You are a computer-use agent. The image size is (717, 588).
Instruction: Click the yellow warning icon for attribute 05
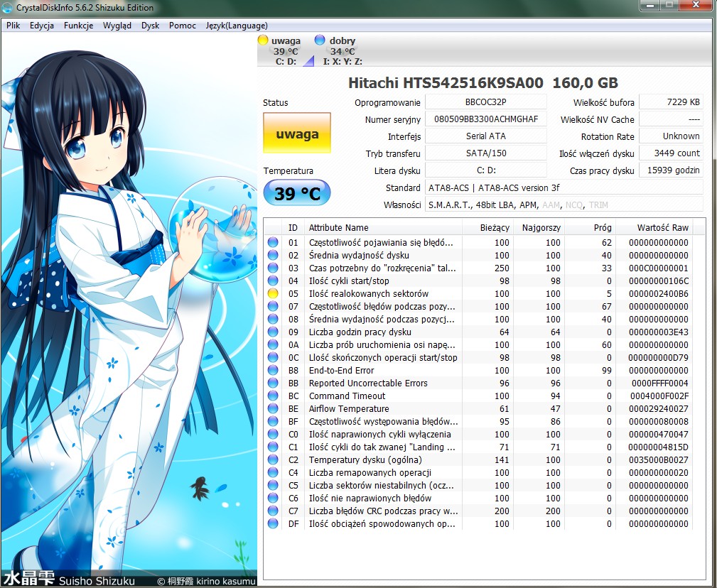[273, 294]
